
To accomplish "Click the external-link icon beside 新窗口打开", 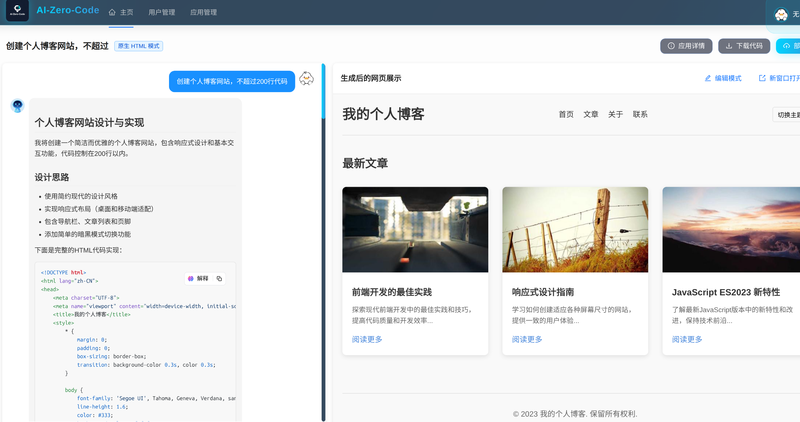I will coord(762,78).
